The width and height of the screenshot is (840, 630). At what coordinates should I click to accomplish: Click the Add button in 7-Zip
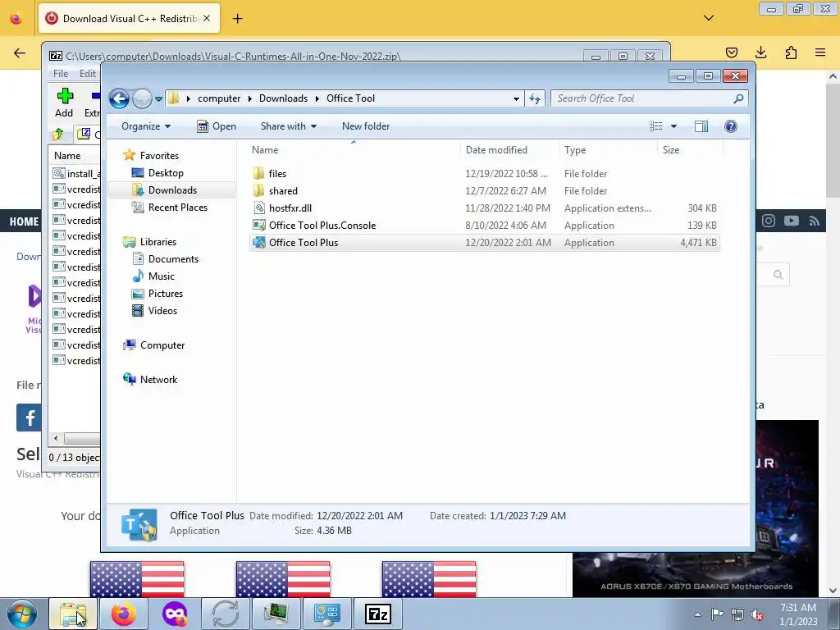click(64, 103)
